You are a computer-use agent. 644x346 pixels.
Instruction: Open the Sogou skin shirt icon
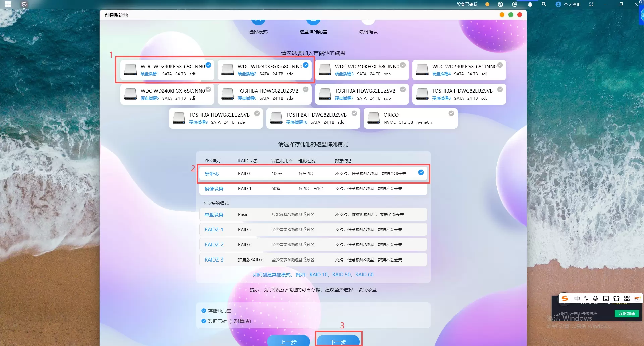click(x=616, y=298)
